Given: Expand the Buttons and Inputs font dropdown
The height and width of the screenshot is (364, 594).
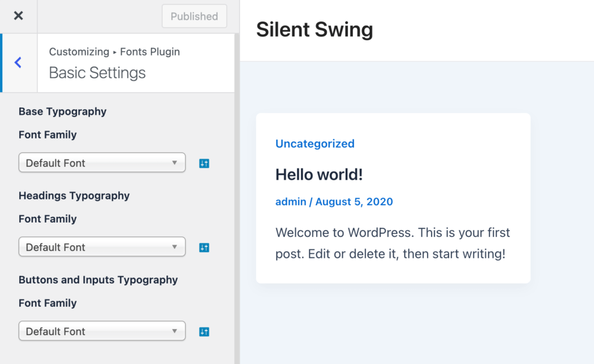Looking at the screenshot, I should [102, 331].
